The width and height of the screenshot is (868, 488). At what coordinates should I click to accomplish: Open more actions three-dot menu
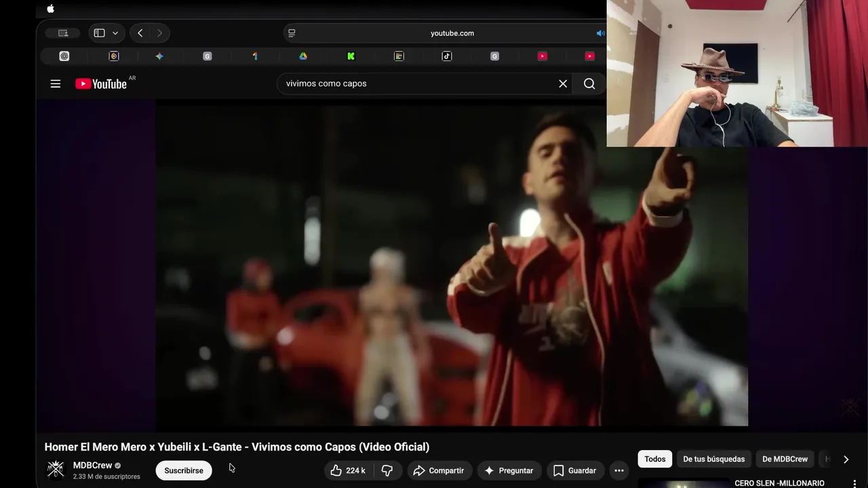pos(618,470)
